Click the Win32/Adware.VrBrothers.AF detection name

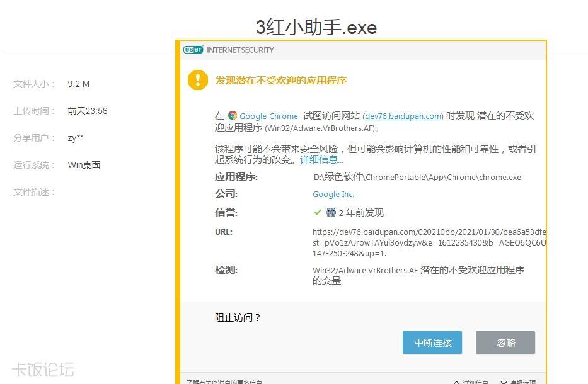pyautogui.click(x=366, y=270)
